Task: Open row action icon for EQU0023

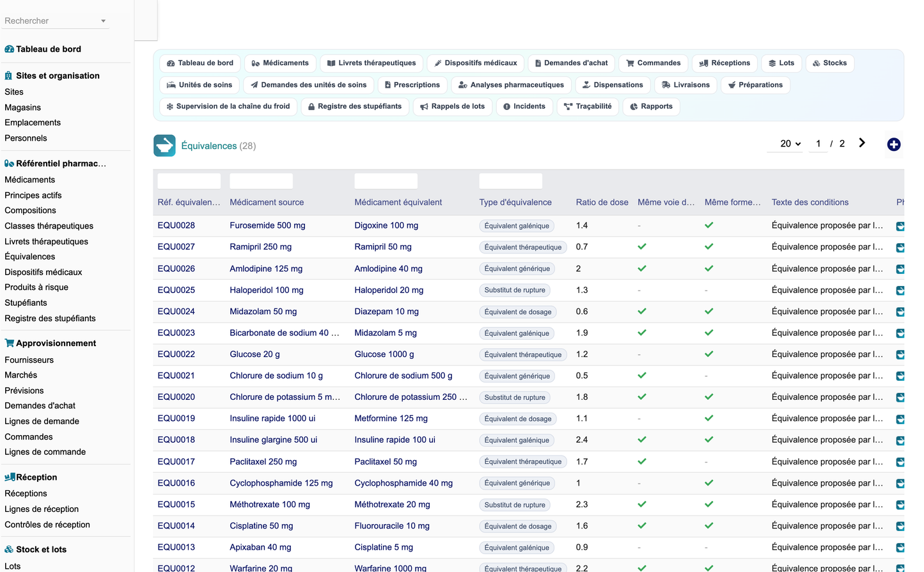Action: pos(900,333)
